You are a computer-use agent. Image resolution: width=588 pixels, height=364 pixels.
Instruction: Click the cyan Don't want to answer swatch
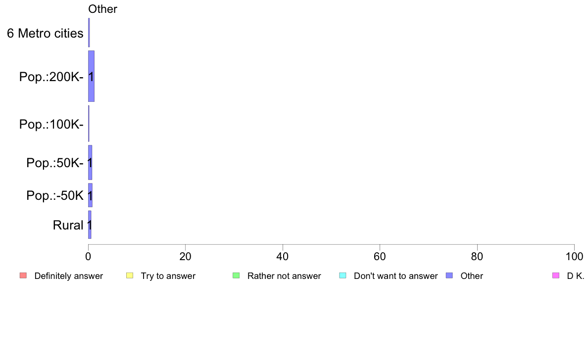(x=343, y=275)
